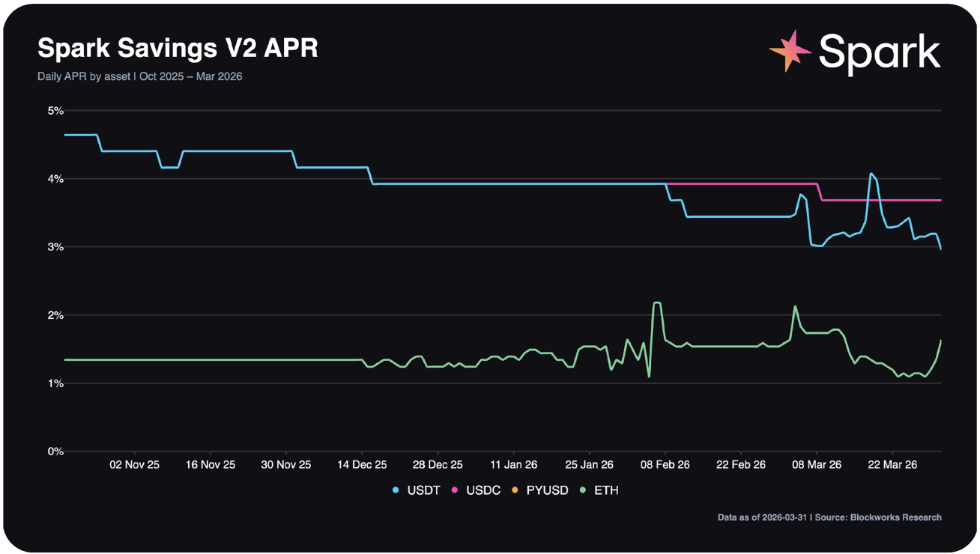Screen dimensions: 980x554
Task: Click the 08 Feb 26 axis label
Action: pos(665,465)
